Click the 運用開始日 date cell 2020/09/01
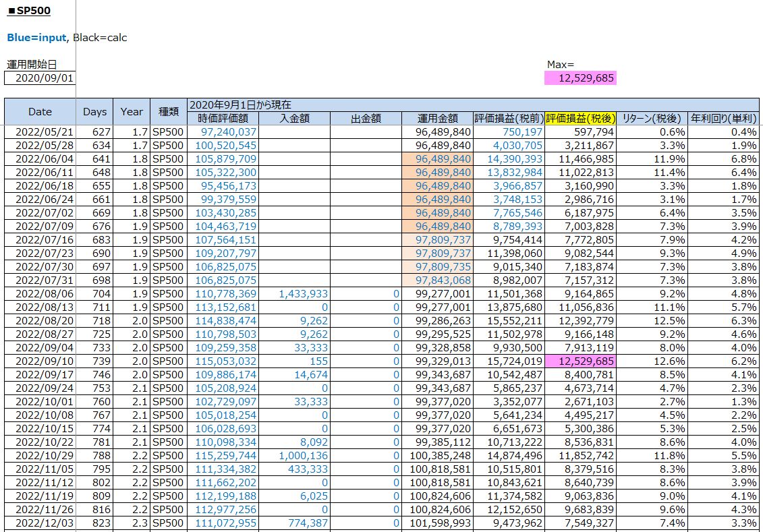 40,78
